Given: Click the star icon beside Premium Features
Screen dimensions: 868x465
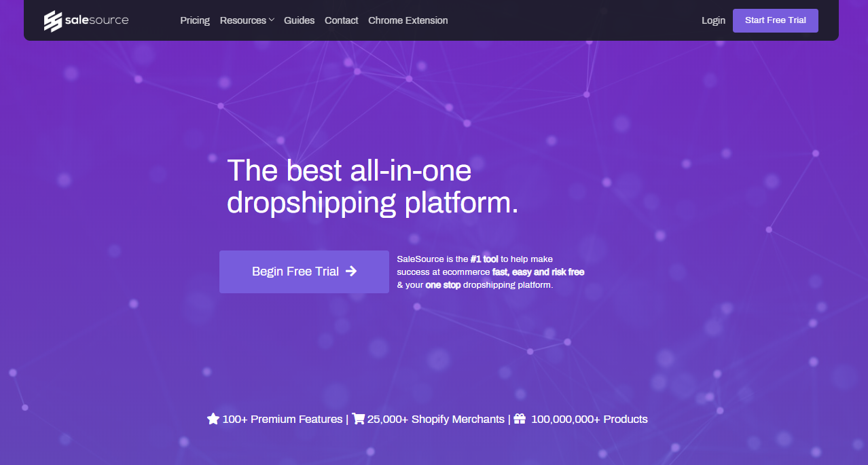Looking at the screenshot, I should (x=213, y=419).
